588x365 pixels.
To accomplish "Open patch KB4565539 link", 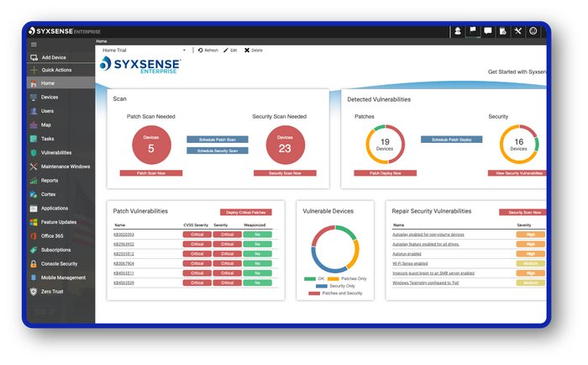I will [x=123, y=283].
